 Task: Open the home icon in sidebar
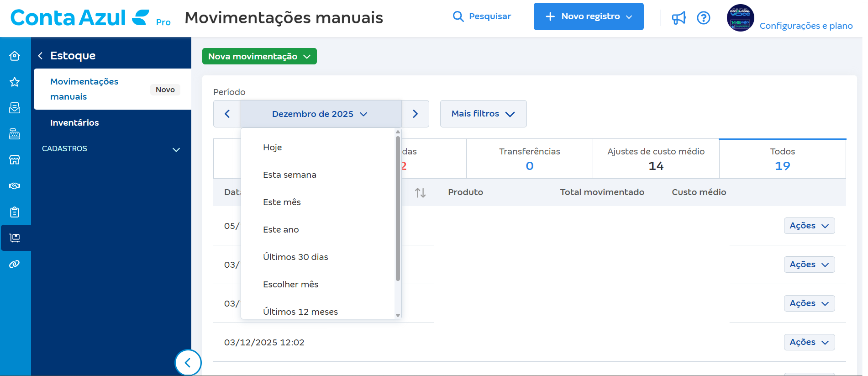coord(15,56)
